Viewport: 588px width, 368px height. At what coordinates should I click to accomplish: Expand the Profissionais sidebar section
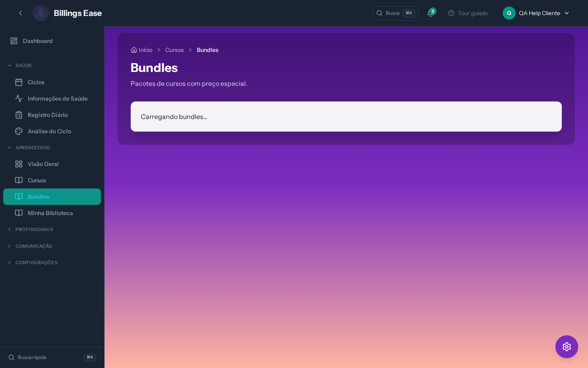click(x=34, y=229)
